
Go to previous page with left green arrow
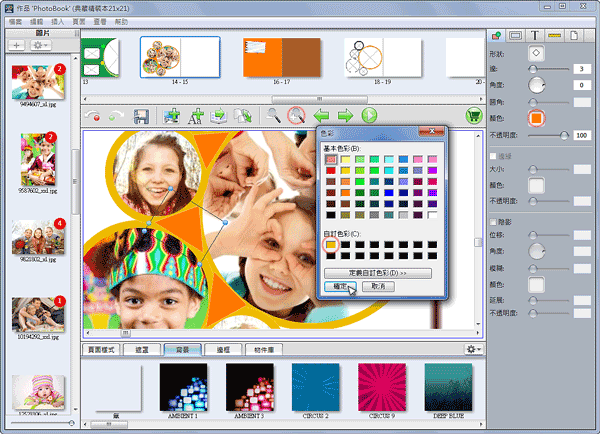pyautogui.click(x=321, y=115)
